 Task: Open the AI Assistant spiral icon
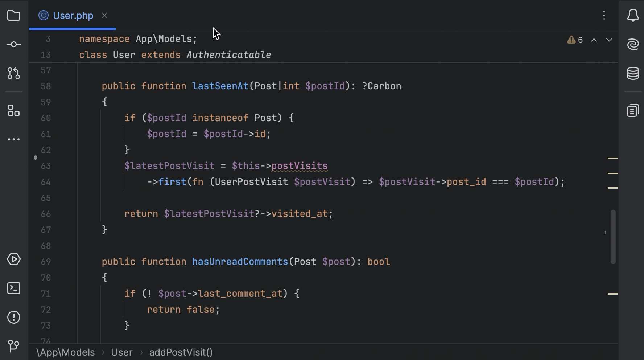click(x=633, y=44)
